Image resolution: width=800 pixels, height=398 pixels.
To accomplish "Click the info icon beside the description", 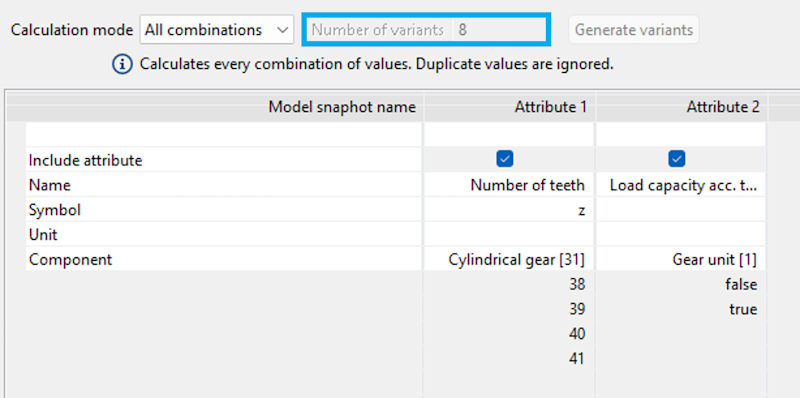I will [121, 64].
